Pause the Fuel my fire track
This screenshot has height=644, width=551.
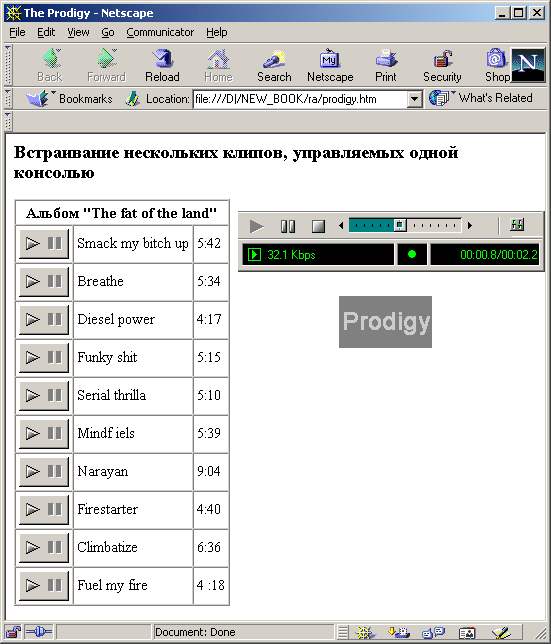[x=55, y=585]
